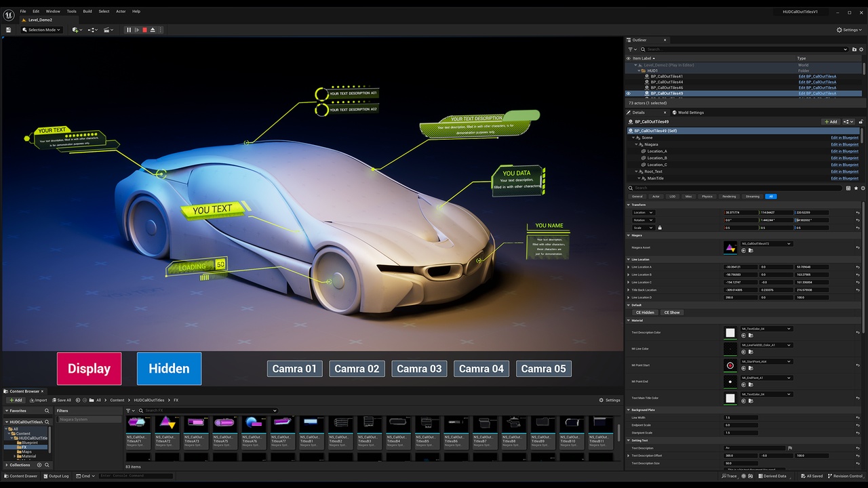Enable the All property filter chip
This screenshot has height=488, width=868.
click(x=770, y=197)
